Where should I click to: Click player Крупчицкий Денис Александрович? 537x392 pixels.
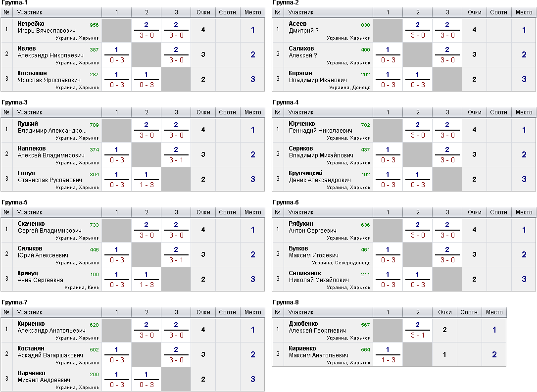(305, 173)
